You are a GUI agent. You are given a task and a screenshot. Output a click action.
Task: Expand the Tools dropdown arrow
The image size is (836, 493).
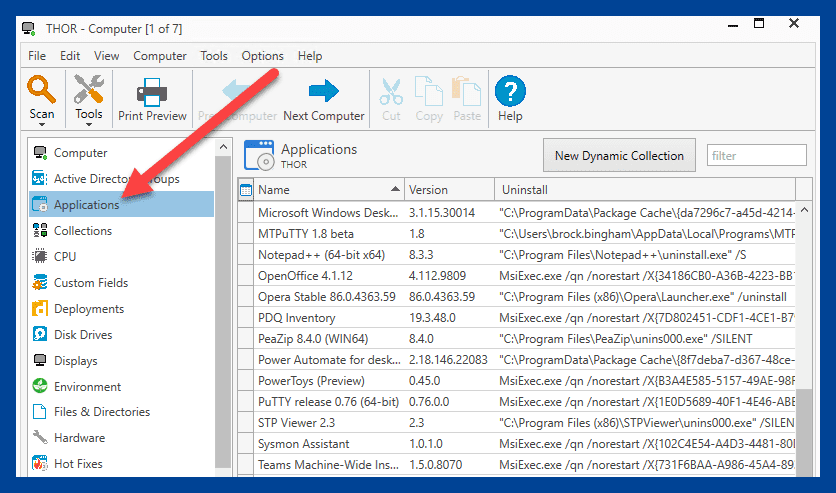click(x=89, y=125)
